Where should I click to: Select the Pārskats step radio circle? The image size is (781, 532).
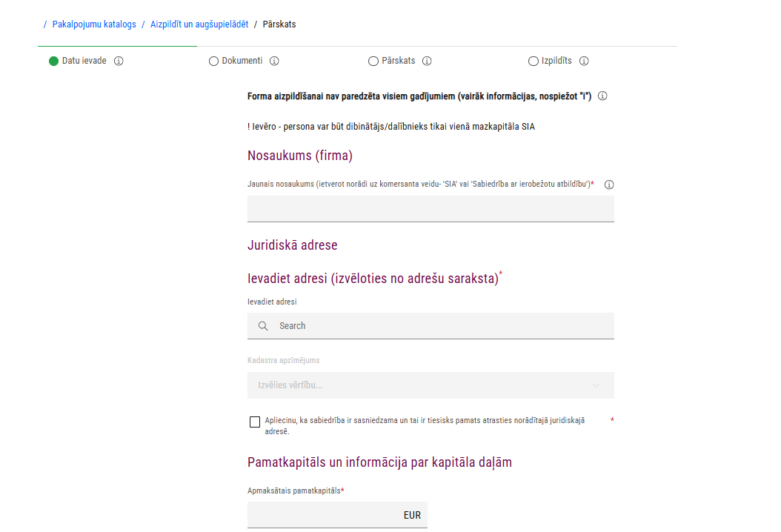coord(373,61)
